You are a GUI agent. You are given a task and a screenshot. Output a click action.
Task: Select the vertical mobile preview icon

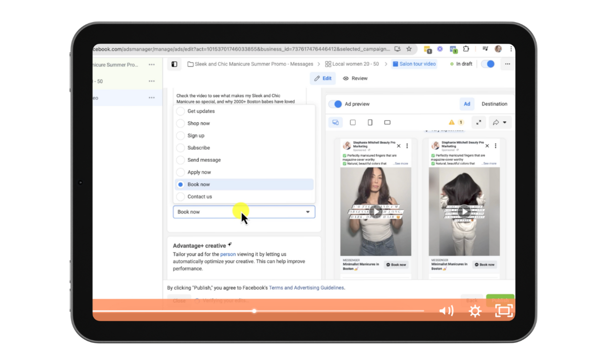point(370,122)
